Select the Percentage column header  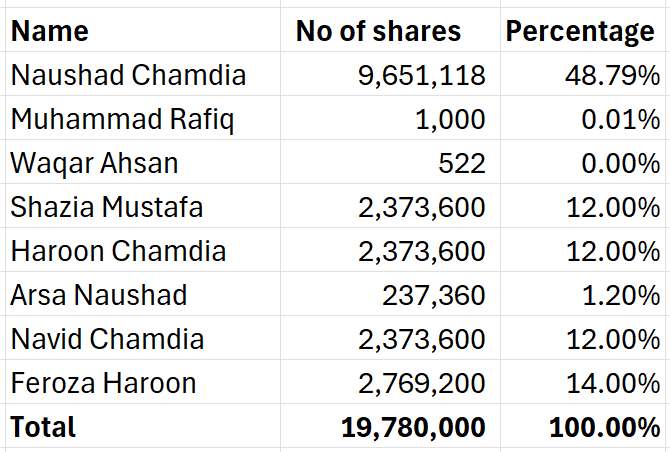(580, 31)
